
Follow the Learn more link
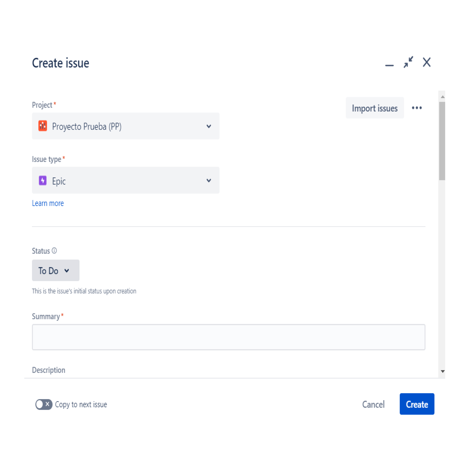coord(48,203)
